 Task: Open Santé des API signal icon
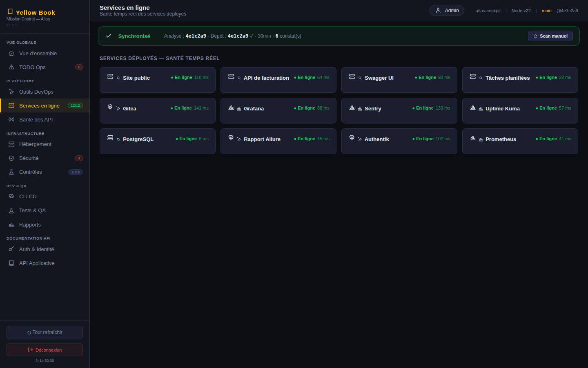click(11, 119)
